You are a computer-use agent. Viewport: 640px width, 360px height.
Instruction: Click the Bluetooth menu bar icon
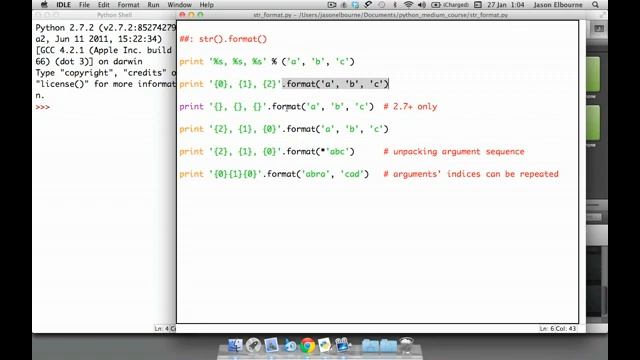coord(395,5)
